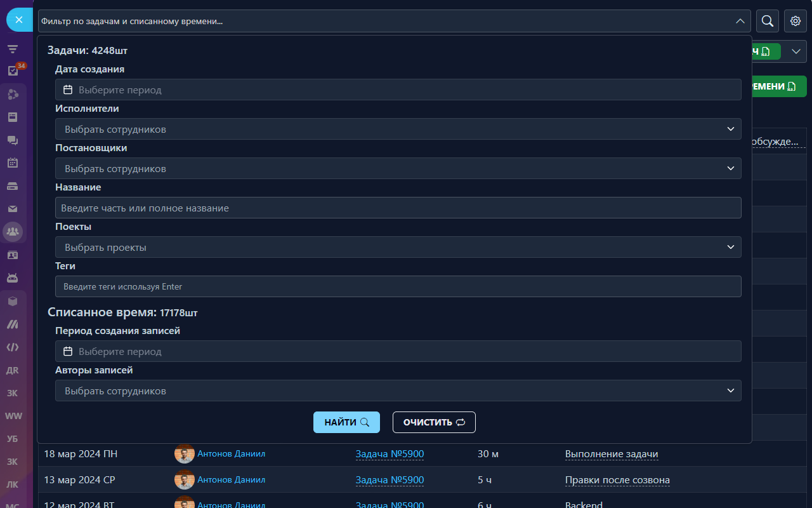The height and width of the screenshot is (508, 812).
Task: Open the УБ sidebar shortcut
Action: click(13, 439)
